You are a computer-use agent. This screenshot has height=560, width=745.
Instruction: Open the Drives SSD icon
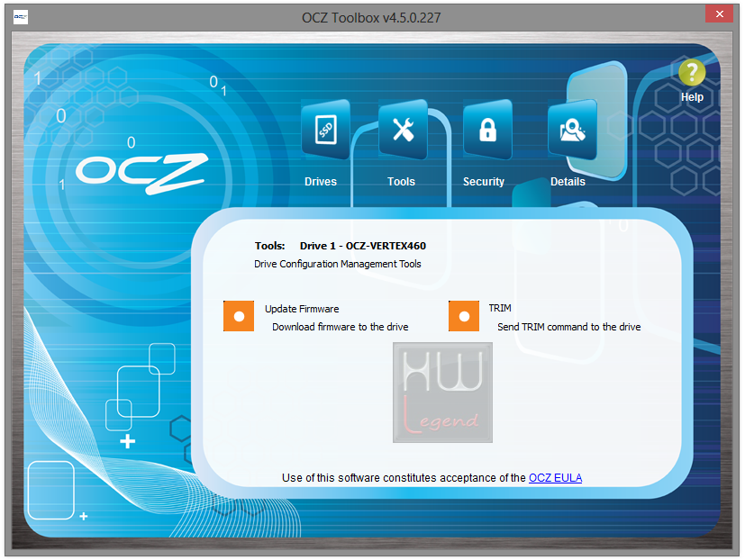coord(326,130)
